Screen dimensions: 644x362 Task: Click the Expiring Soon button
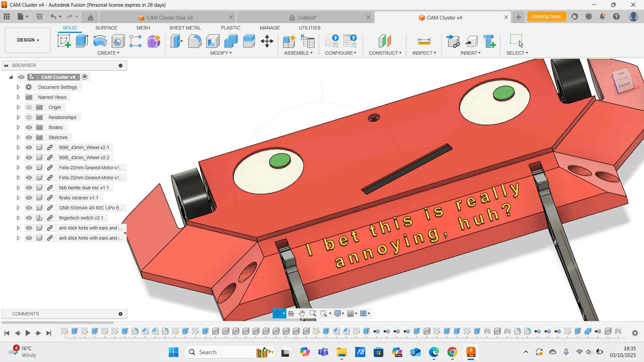[546, 16]
